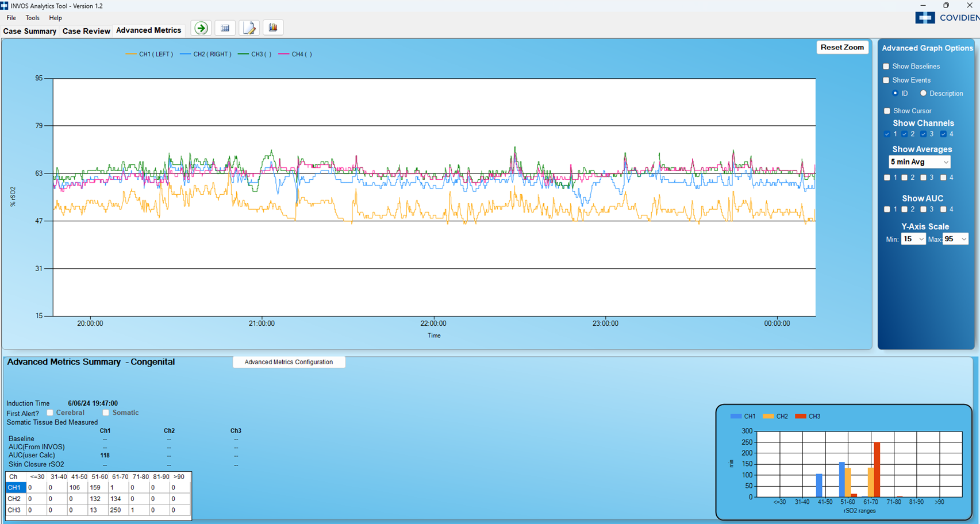
Task: Switch to Case Review tab
Action: tap(86, 31)
